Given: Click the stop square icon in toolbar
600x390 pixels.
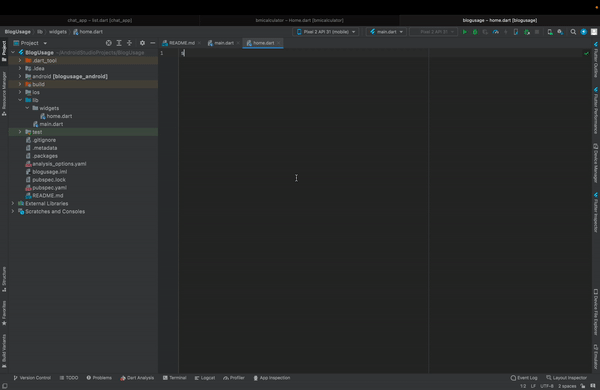Looking at the screenshot, I should 537,32.
